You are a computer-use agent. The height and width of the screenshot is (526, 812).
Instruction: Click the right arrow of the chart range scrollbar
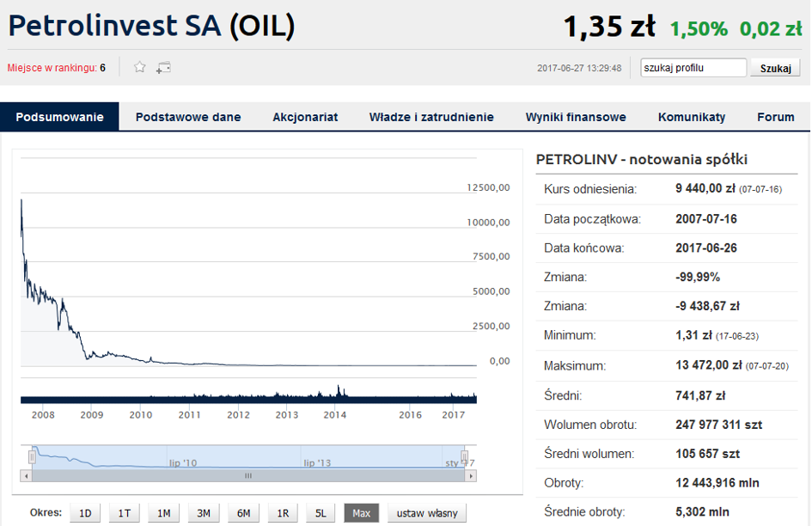click(x=470, y=476)
